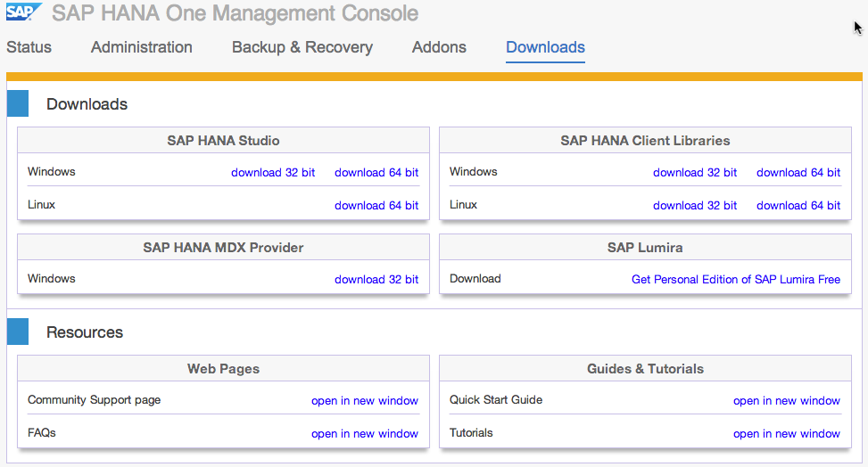Open Quick Start Guide in new window
Image resolution: width=868 pixels, height=467 pixels.
click(x=787, y=400)
